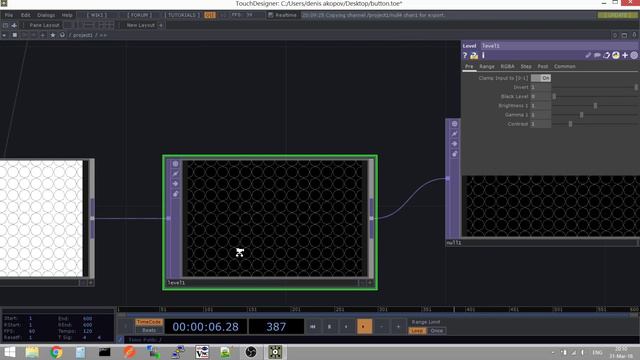Open OBS Studio from taskbar
Screen dimensions: 640x360
(x=251, y=352)
